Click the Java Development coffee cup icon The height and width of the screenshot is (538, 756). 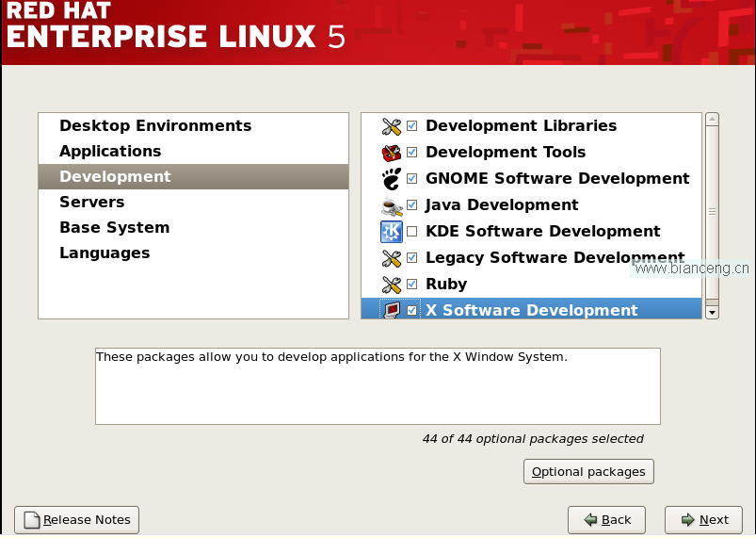click(391, 206)
